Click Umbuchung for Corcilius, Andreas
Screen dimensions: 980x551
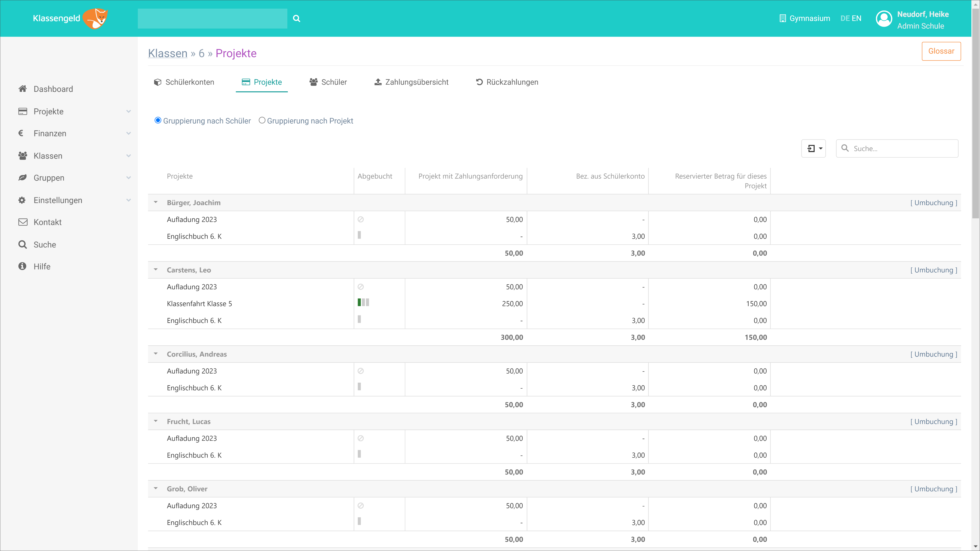tap(934, 354)
